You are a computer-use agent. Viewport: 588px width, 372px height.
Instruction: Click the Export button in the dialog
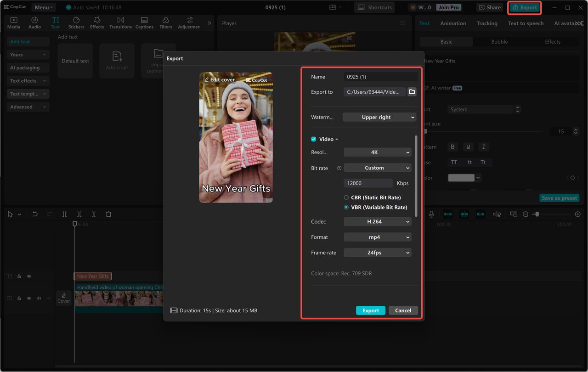(x=370, y=310)
